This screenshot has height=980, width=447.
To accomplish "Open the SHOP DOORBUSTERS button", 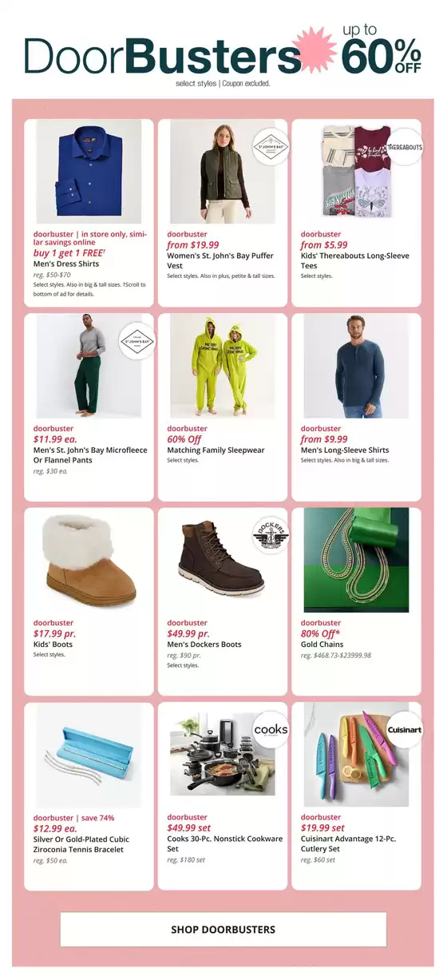I will click(223, 930).
